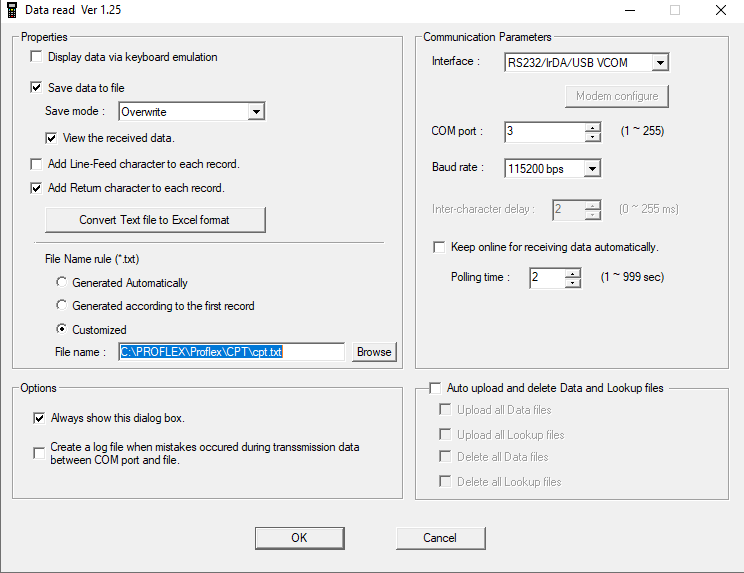This screenshot has height=573, width=744.
Task: Click Convert Text file to Excel format
Action: point(155,220)
